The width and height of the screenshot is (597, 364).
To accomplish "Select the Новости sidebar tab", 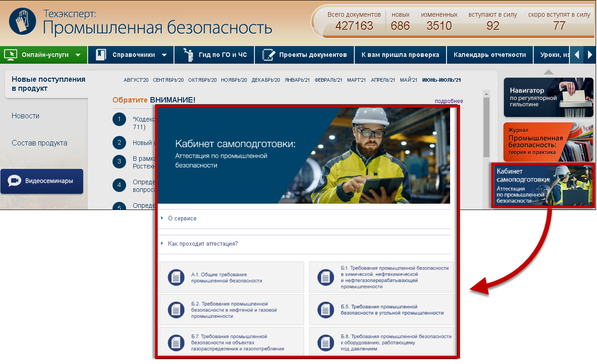I will [26, 116].
